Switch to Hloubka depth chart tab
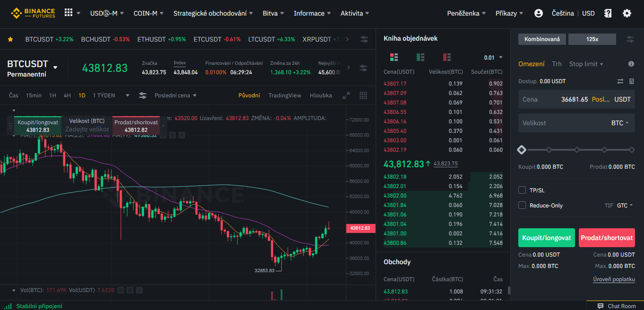 (x=321, y=95)
